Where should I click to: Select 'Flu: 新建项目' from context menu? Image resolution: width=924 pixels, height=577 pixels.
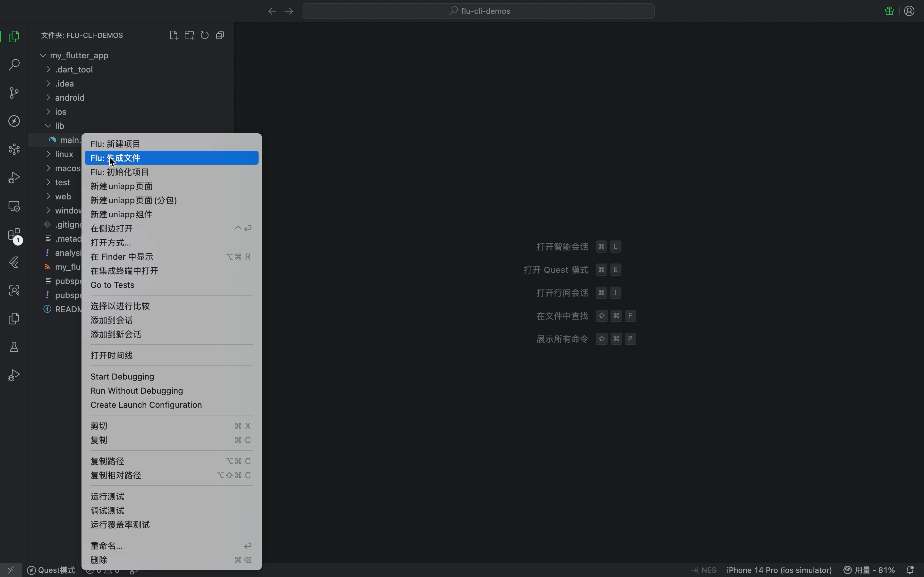pyautogui.click(x=116, y=144)
